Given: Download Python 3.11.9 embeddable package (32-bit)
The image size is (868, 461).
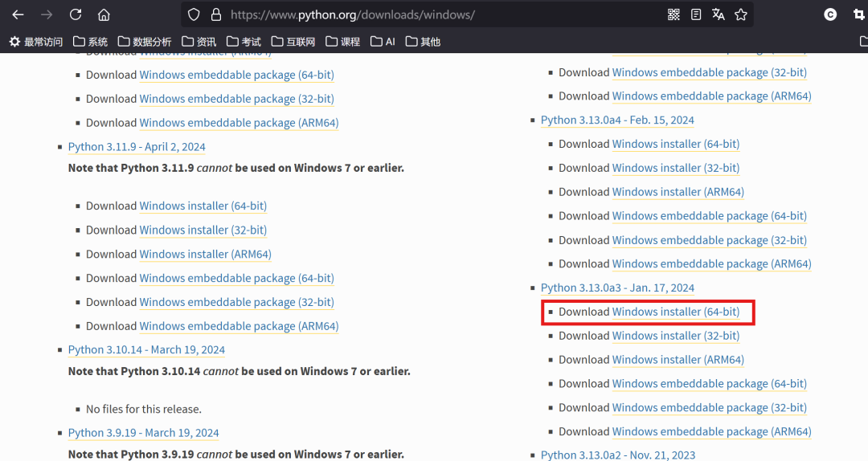Looking at the screenshot, I should (237, 302).
